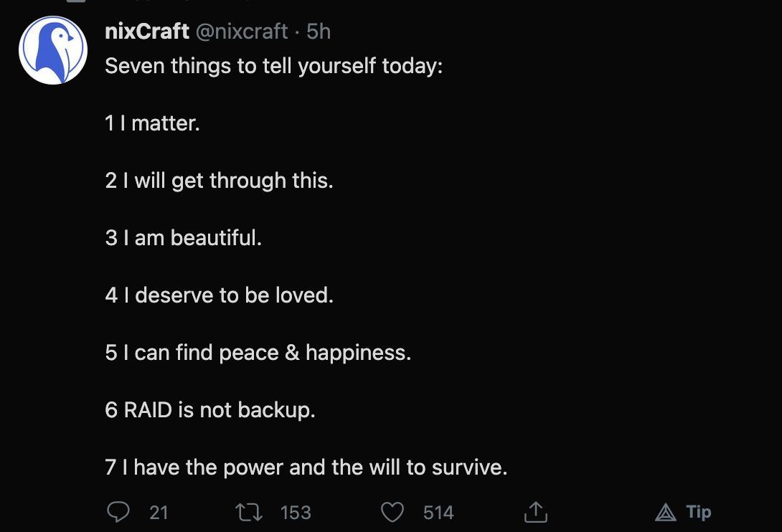Click the "3 I am beautiful." line

click(183, 238)
